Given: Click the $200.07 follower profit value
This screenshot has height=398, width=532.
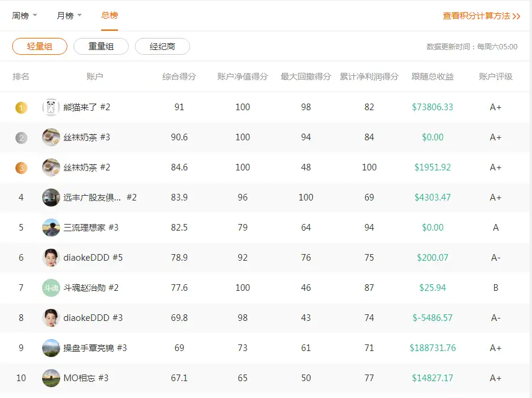Looking at the screenshot, I should pyautogui.click(x=433, y=258).
